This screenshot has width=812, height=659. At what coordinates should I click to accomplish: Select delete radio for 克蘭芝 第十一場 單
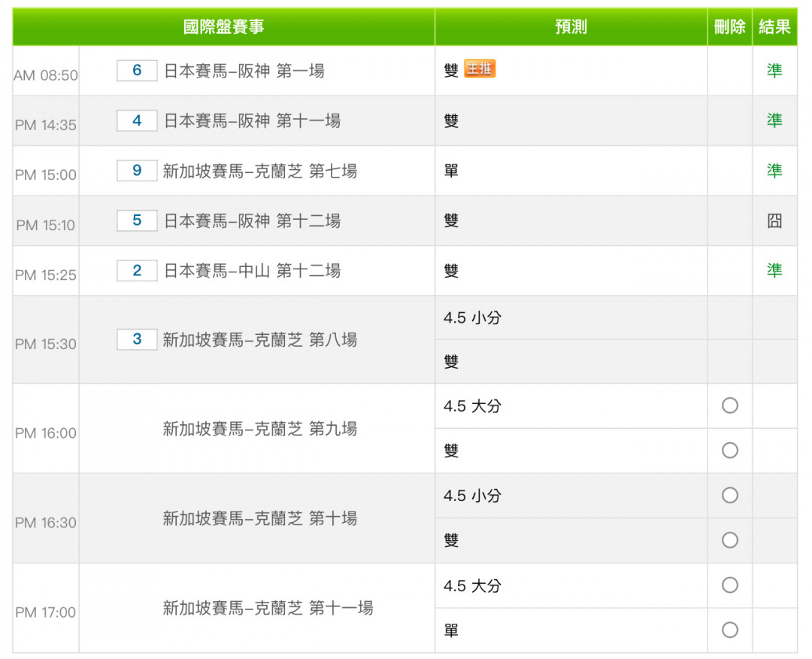(x=729, y=630)
